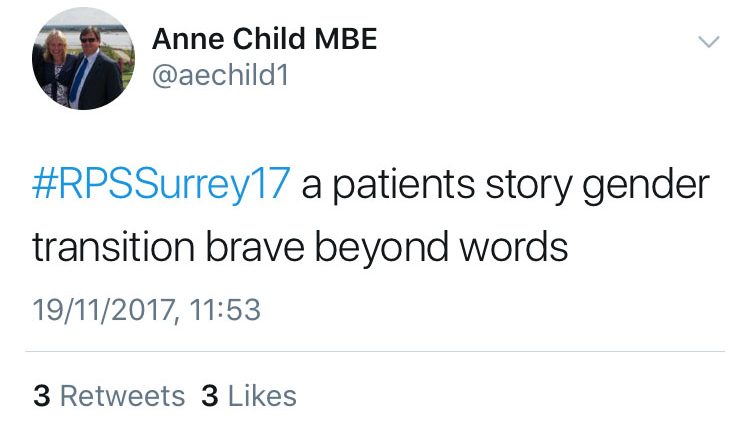
Task: Click the word "gender" in the tweet
Action: click(646, 186)
